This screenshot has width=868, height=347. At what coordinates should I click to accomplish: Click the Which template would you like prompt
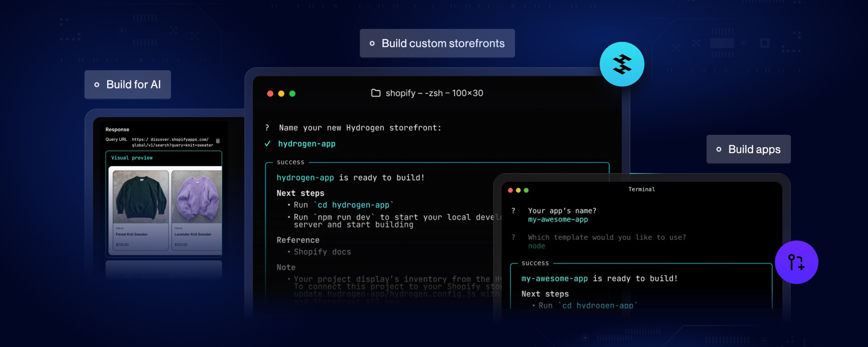tap(607, 237)
